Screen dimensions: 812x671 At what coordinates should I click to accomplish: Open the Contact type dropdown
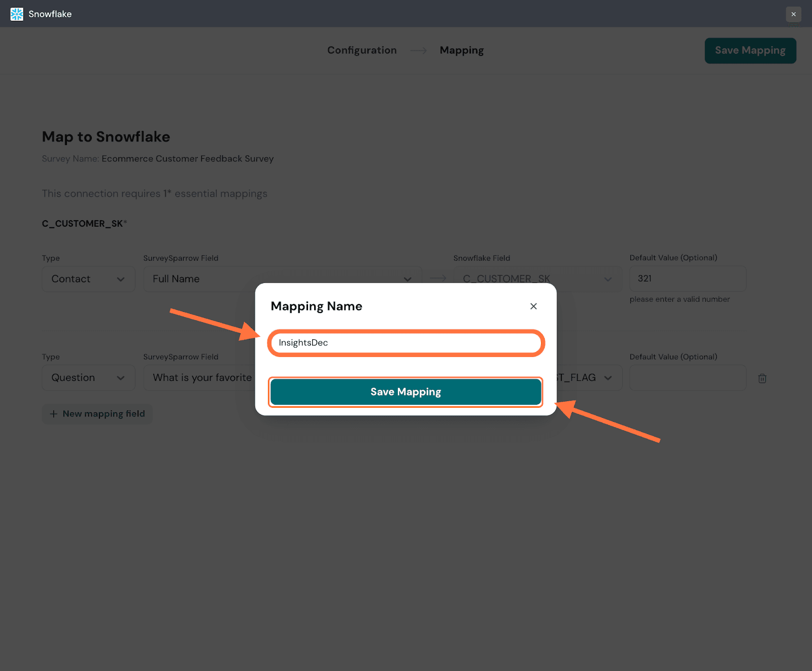tap(88, 279)
